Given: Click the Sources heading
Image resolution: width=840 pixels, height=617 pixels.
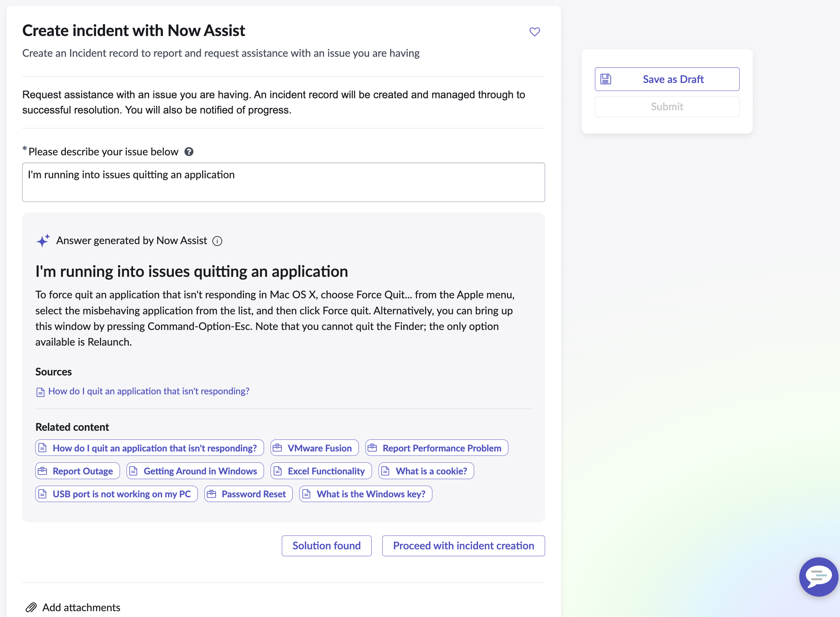Looking at the screenshot, I should [53, 372].
